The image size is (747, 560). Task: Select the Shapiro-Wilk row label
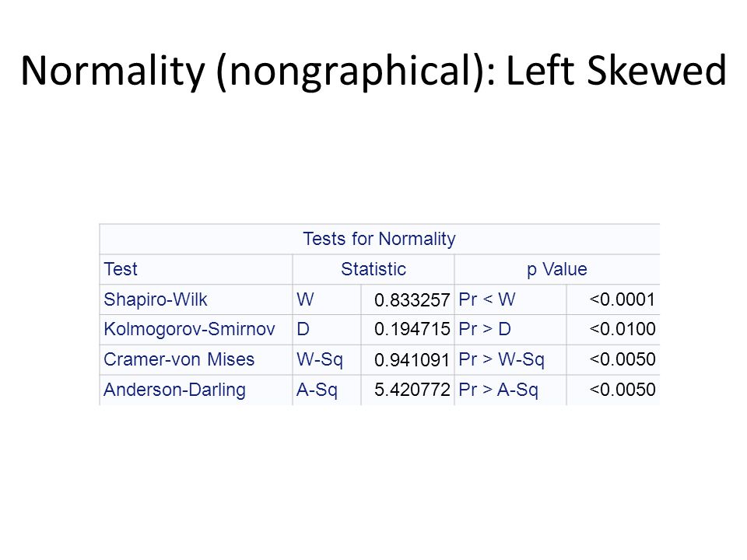point(156,299)
